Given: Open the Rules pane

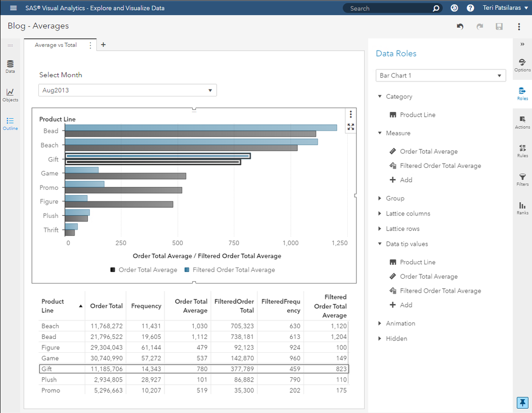Looking at the screenshot, I should [522, 151].
